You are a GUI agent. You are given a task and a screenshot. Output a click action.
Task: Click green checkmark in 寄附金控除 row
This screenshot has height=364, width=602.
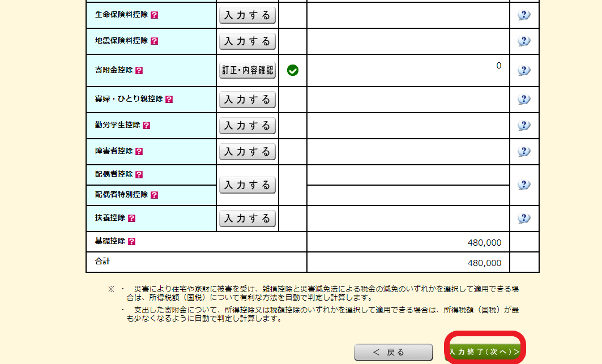coord(293,70)
